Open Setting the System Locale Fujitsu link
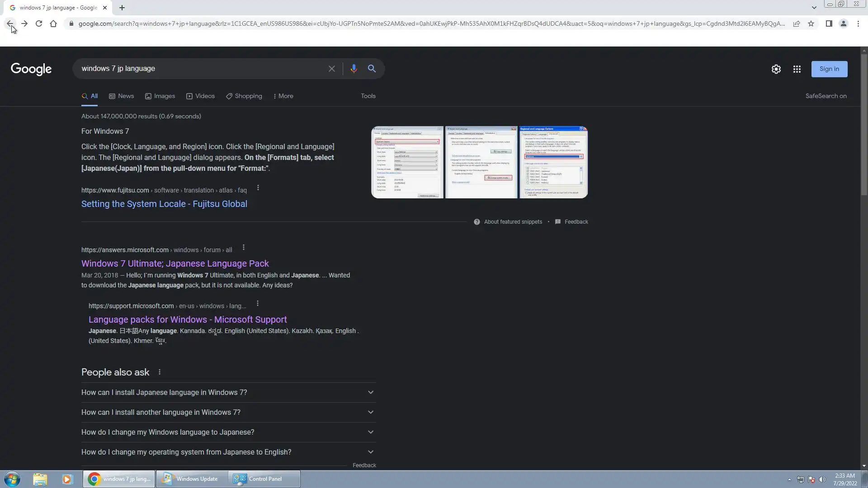This screenshot has width=868, height=488. [x=164, y=204]
